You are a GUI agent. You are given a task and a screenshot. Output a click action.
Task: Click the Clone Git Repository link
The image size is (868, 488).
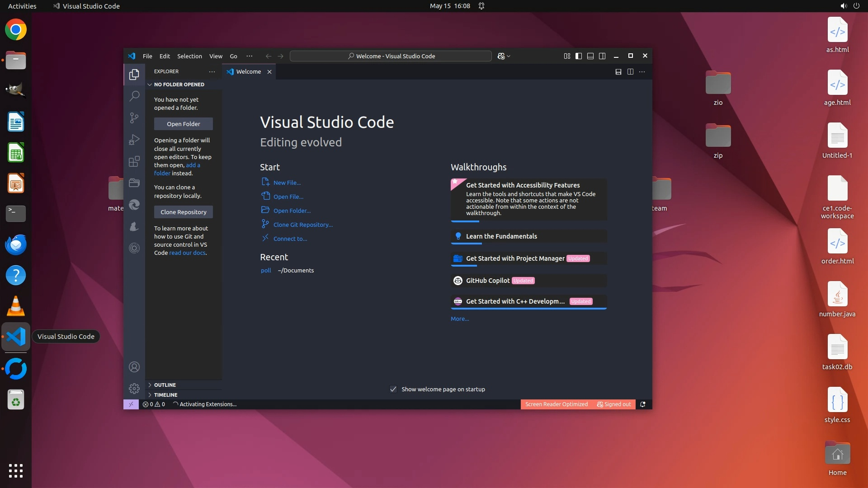pos(303,225)
